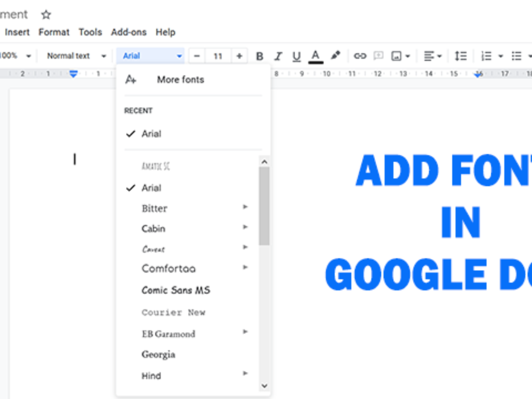Open the Help menu
The height and width of the screenshot is (399, 532).
click(165, 32)
